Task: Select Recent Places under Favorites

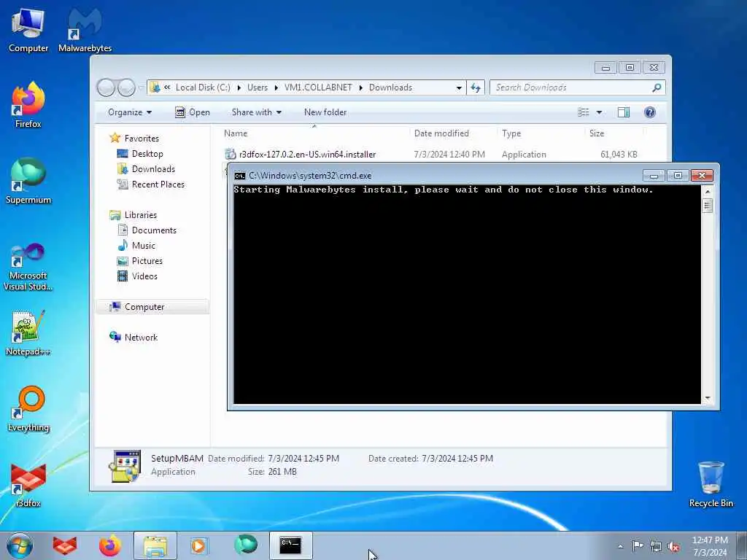Action: [x=158, y=184]
